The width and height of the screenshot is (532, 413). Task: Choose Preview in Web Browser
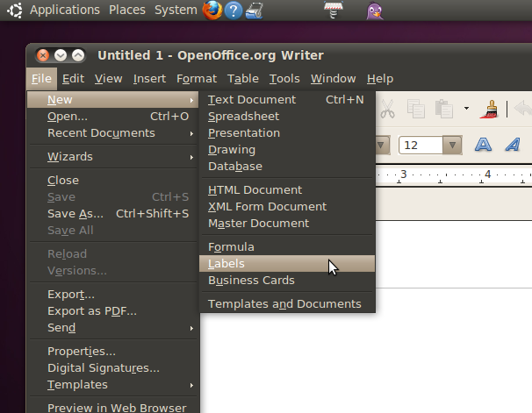(x=112, y=407)
